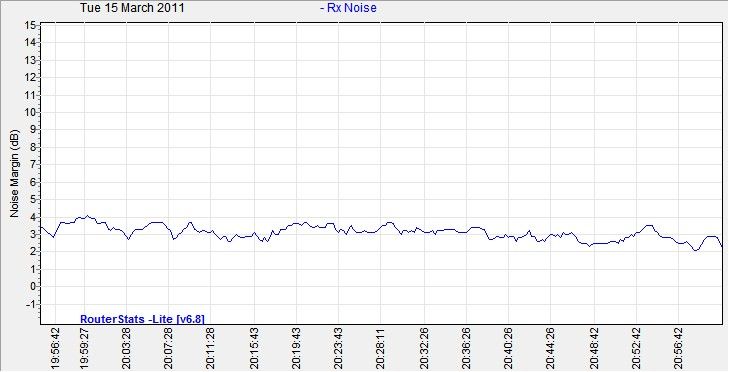
Task: Click the y-axis value 15
Action: [31, 25]
